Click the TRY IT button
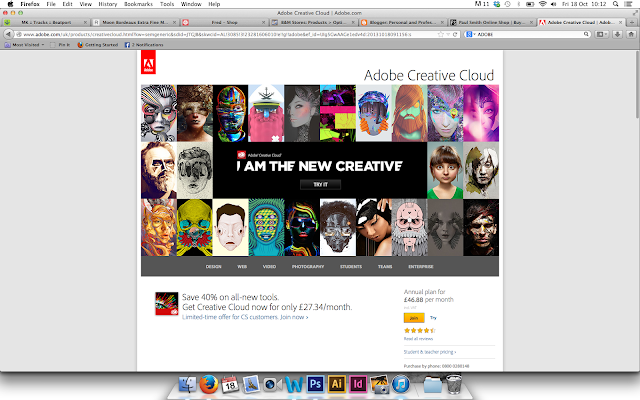The width and height of the screenshot is (640, 400). point(320,184)
